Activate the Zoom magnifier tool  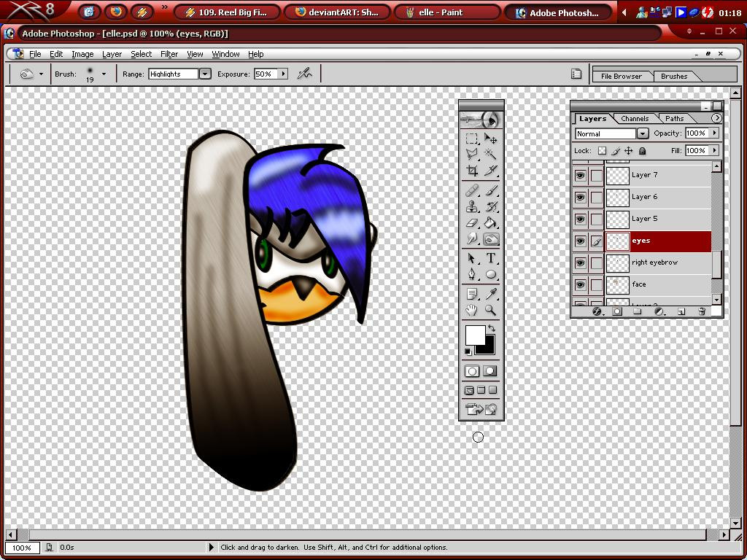point(491,311)
